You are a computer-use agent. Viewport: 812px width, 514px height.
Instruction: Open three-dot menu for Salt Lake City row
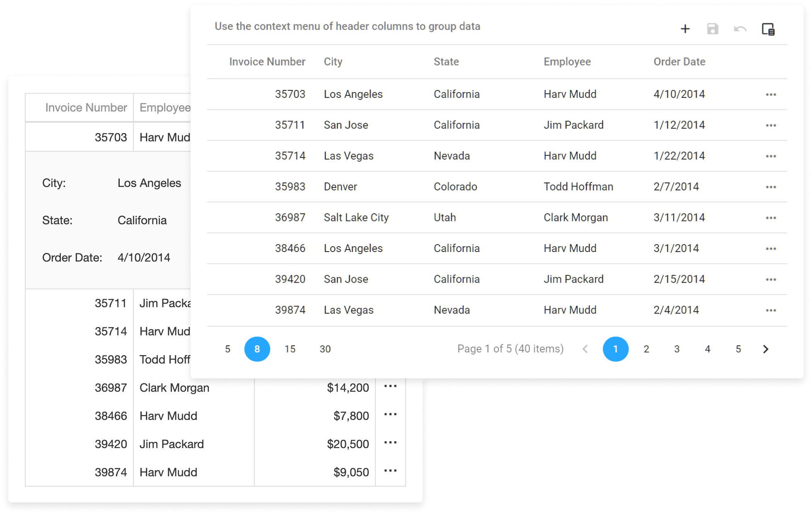pos(771,218)
